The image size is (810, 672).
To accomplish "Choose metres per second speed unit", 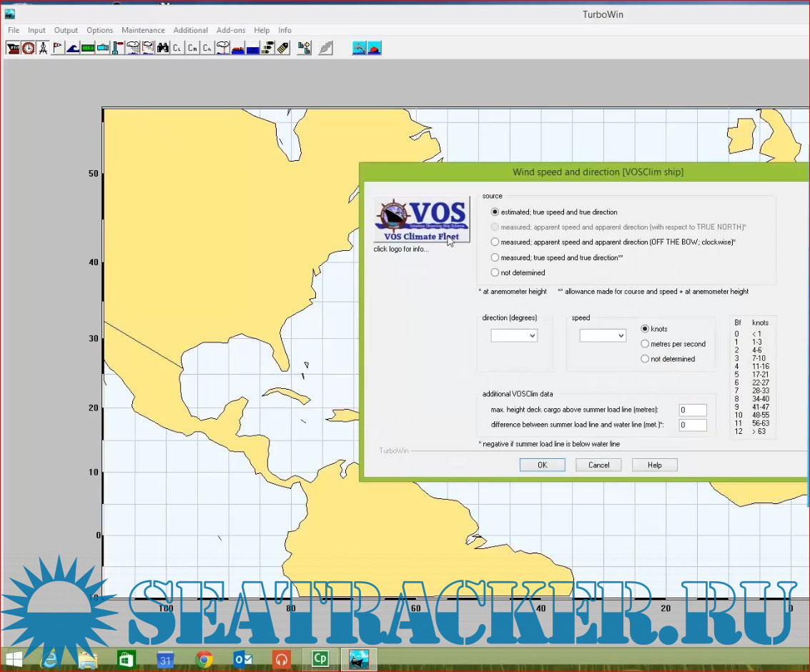I will 645,344.
